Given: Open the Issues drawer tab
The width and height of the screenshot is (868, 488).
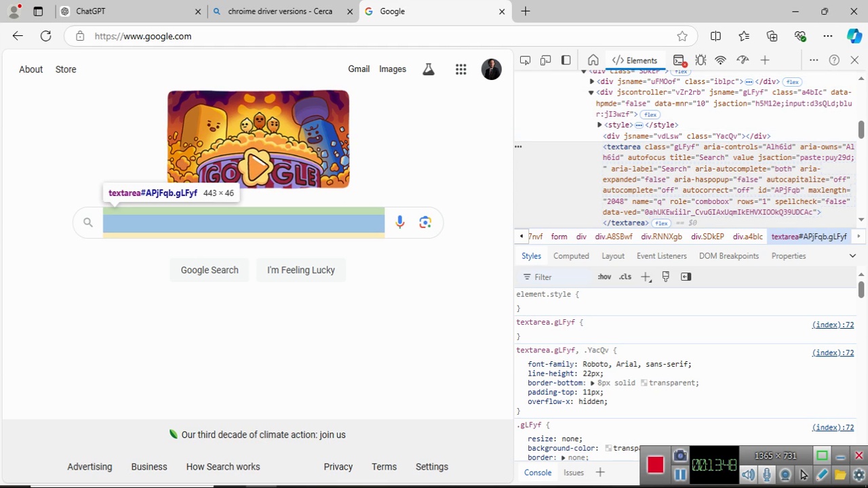Looking at the screenshot, I should [573, 472].
